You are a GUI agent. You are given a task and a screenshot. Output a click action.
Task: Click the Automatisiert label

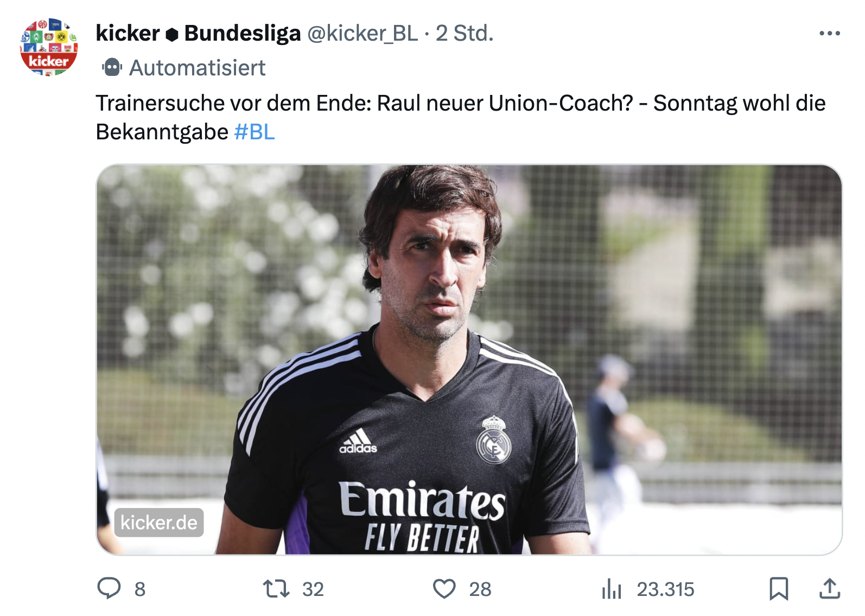click(197, 68)
